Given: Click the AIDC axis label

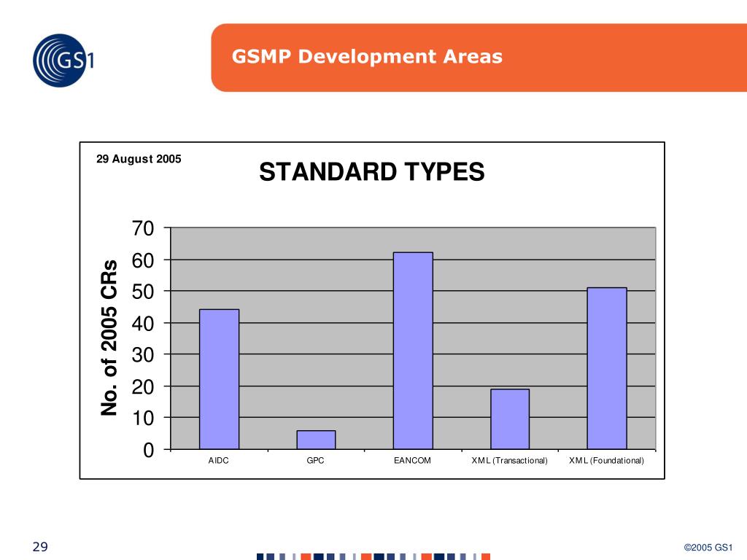Looking at the screenshot, I should pyautogui.click(x=218, y=461).
